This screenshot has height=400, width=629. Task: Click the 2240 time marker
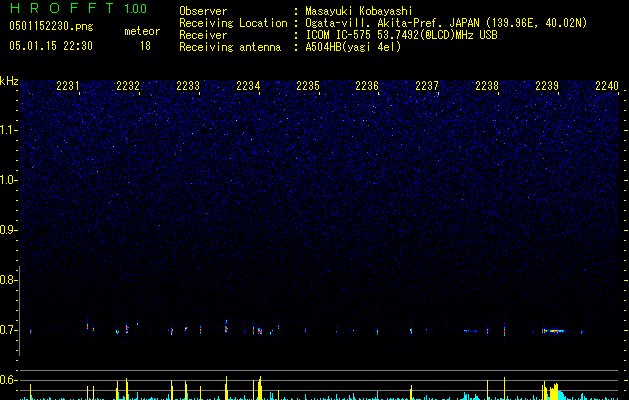[607, 86]
